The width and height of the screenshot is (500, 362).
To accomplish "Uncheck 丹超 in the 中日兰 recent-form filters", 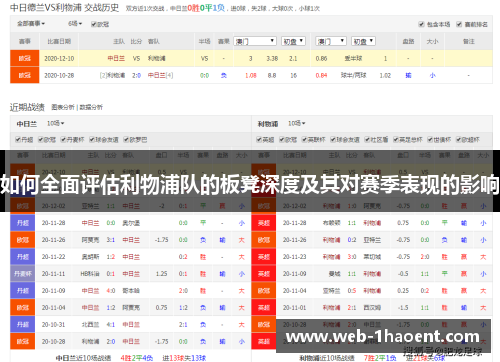I will (18, 139).
